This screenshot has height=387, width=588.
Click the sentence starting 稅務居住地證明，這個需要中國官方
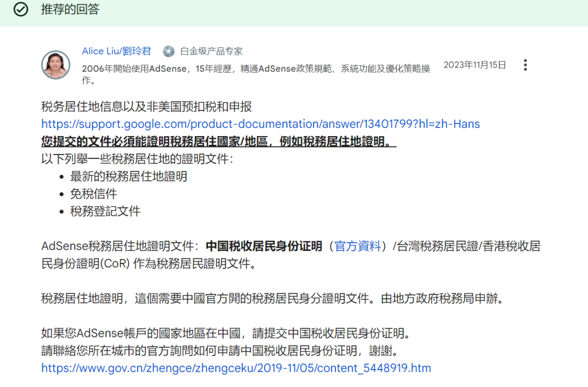coord(272,298)
